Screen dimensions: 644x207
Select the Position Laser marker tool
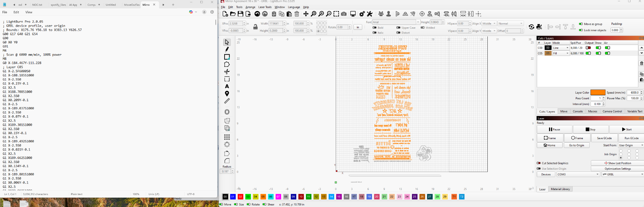227,94
